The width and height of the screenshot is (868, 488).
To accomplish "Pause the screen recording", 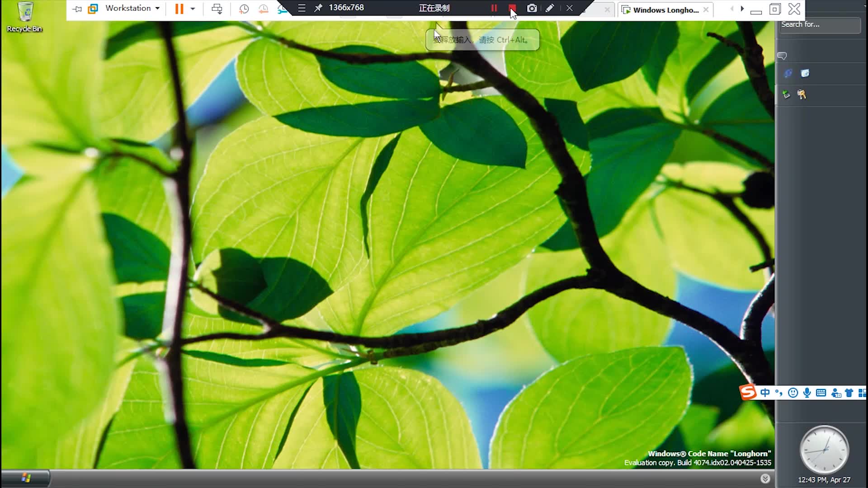I will 494,8.
